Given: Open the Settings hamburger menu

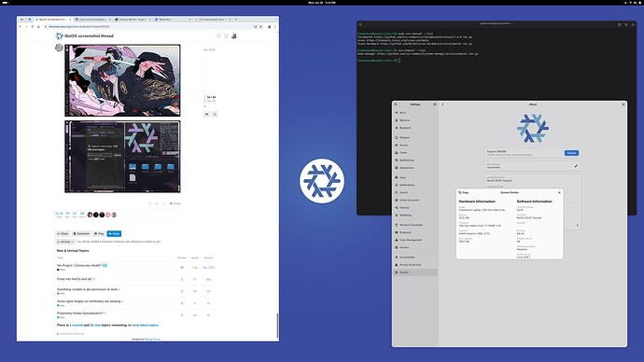Looking at the screenshot, I should pos(435,104).
